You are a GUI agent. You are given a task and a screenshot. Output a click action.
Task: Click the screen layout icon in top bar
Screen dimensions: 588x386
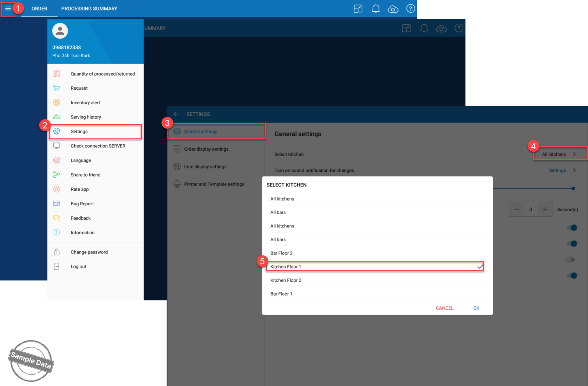point(358,9)
